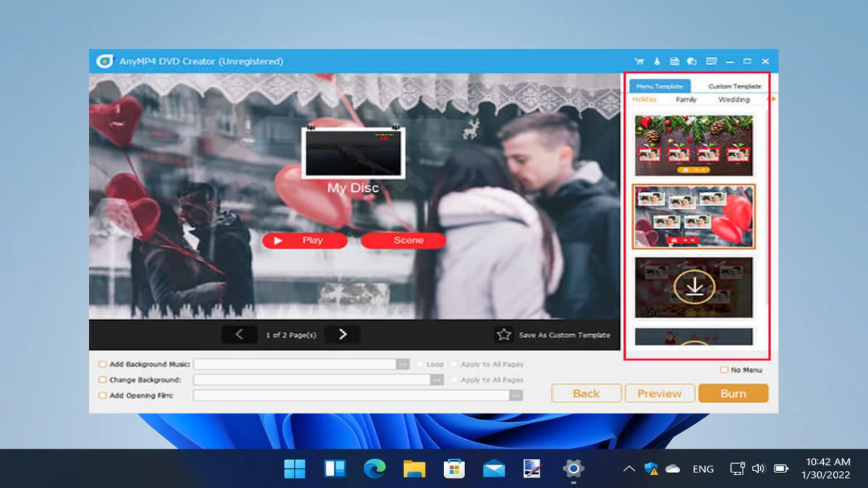This screenshot has width=868, height=488.
Task: Click the OneDrive cloud tray icon
Action: click(x=673, y=468)
